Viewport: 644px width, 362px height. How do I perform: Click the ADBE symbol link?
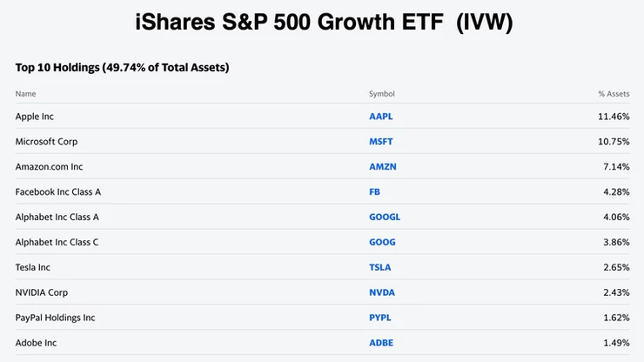coord(381,343)
